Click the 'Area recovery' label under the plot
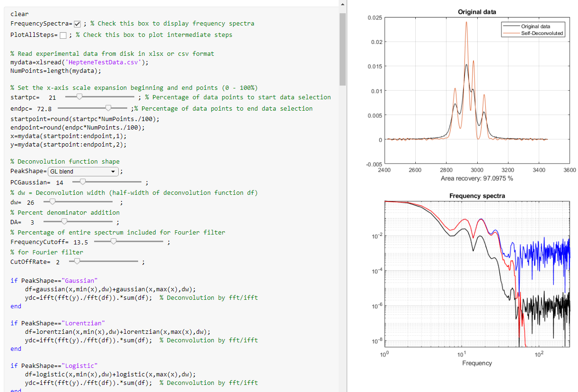The image size is (578, 392). (x=477, y=178)
